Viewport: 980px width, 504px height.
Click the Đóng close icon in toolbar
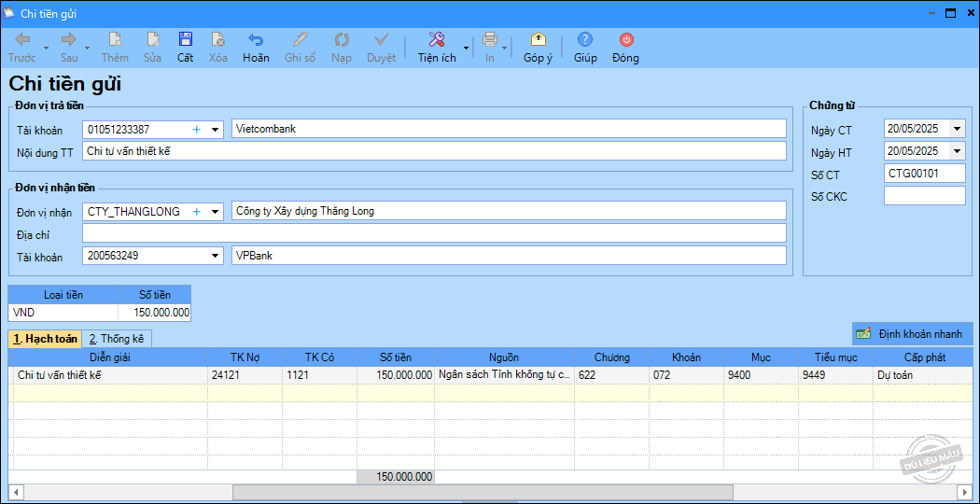tap(625, 39)
